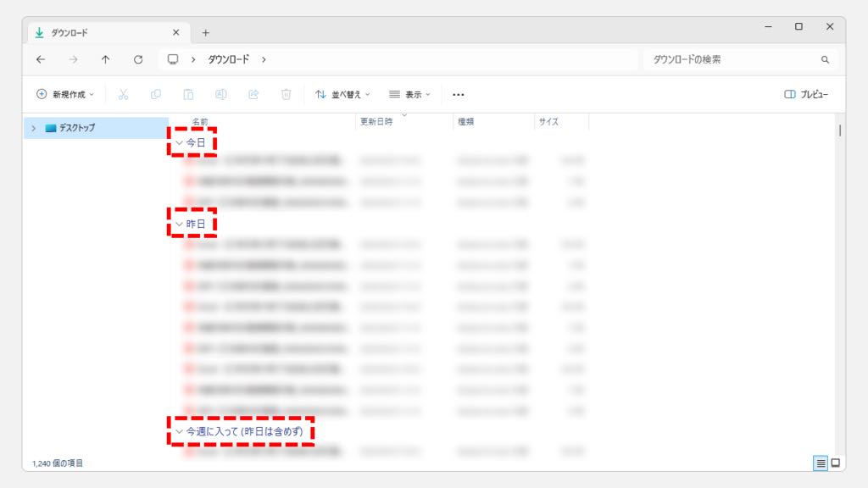Click the Delete trash can icon
Image resolution: width=868 pixels, height=488 pixels.
pos(287,95)
